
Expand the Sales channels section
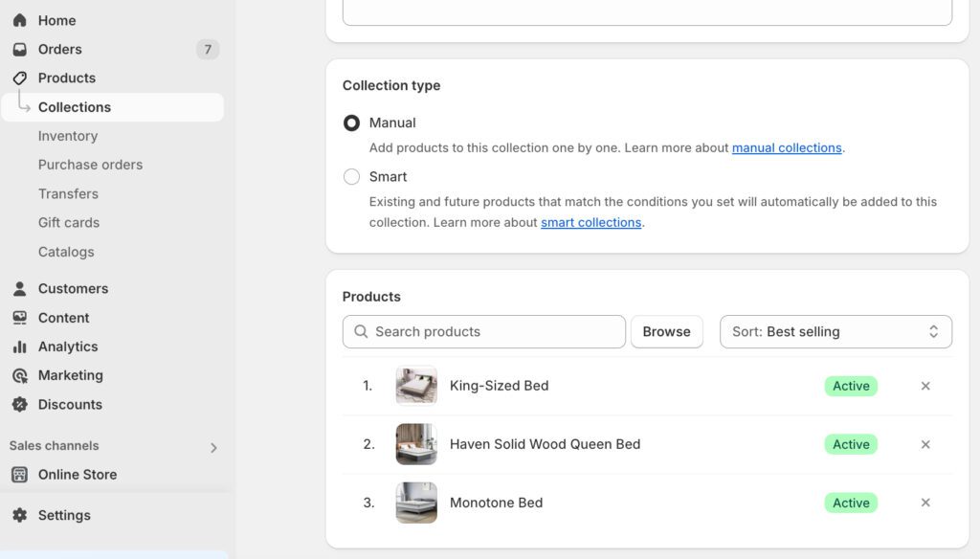tap(213, 447)
